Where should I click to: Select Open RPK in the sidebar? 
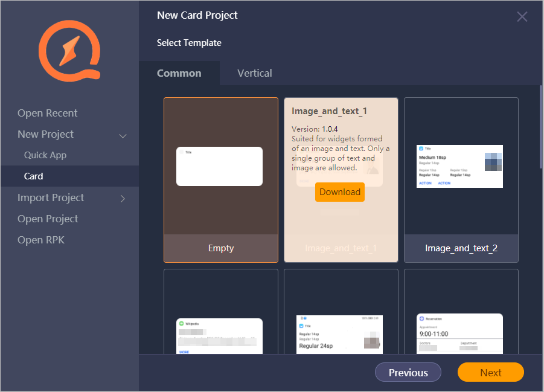[41, 240]
